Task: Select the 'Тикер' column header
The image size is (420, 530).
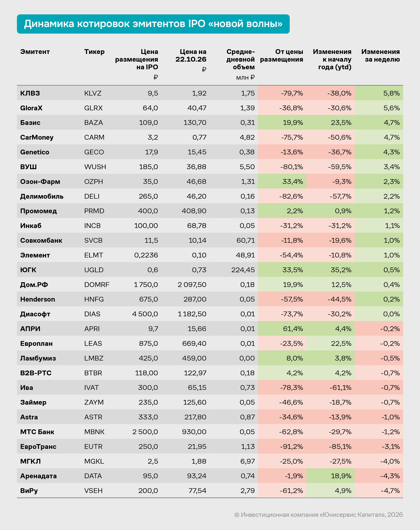Action: [x=94, y=52]
